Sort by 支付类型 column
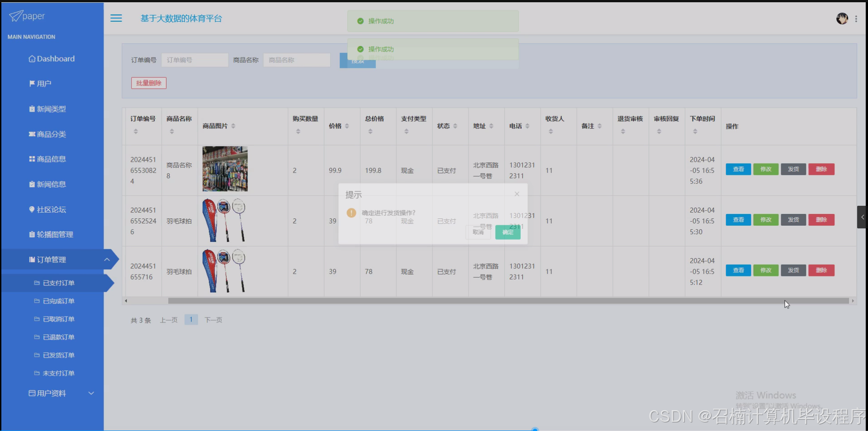The height and width of the screenshot is (431, 868). click(x=406, y=132)
